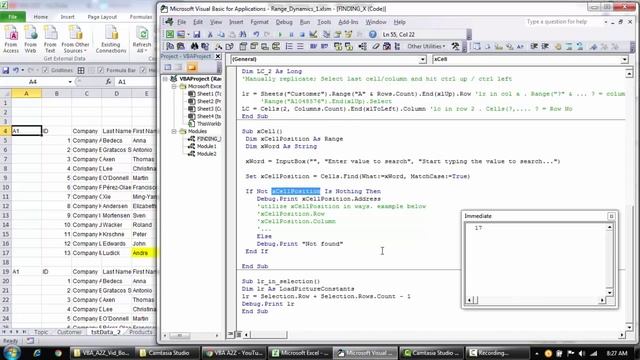640x360 pixels.
Task: Open the Name Box dropdown arrow
Action: click(70, 82)
